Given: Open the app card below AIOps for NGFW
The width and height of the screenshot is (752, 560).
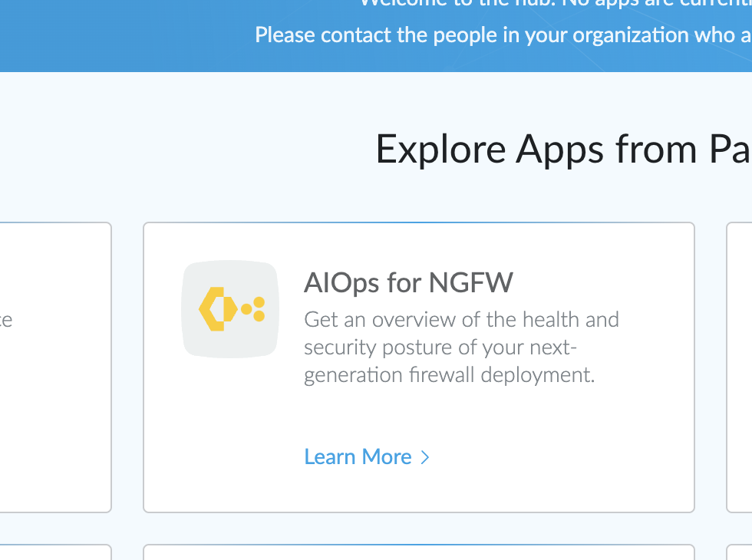Looking at the screenshot, I should click(419, 554).
